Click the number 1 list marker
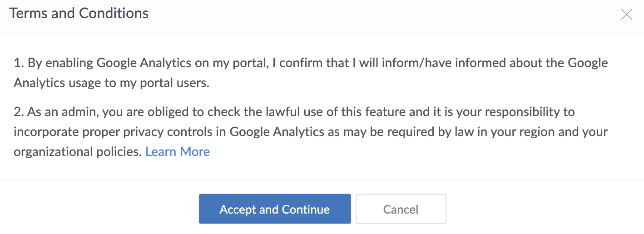Screen dimensions: 644x234 coord(18,63)
